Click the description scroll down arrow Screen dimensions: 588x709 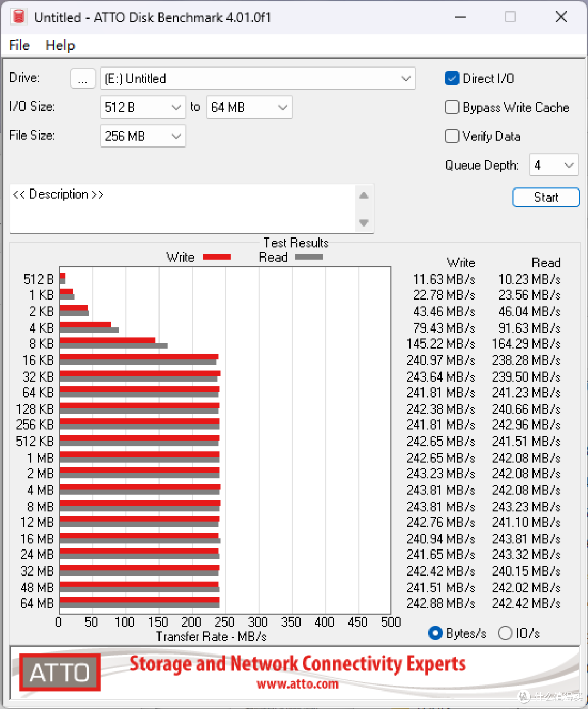364,223
